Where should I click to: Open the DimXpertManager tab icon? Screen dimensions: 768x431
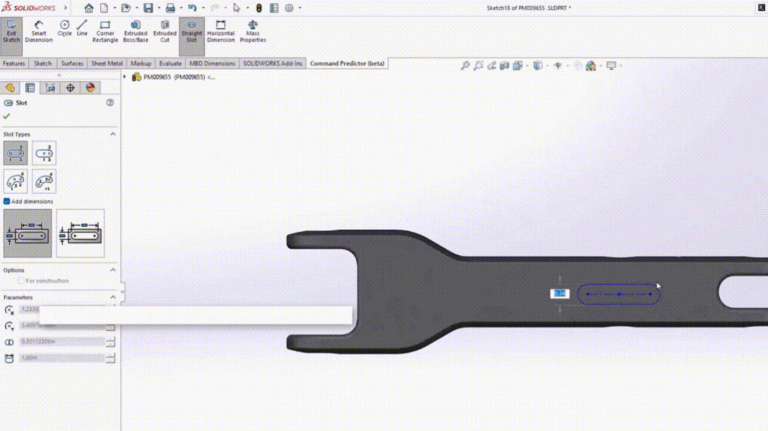pos(70,88)
